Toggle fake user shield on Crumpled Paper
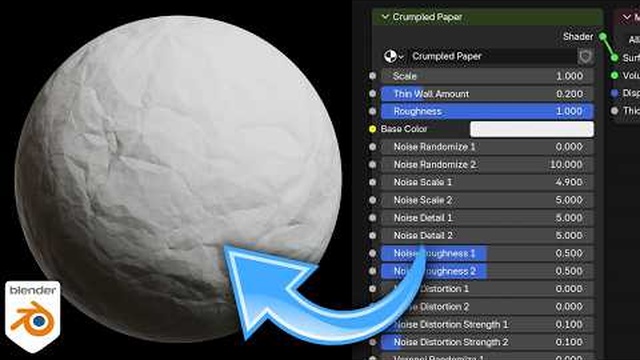Screen dimensions: 640x360 [x=585, y=56]
